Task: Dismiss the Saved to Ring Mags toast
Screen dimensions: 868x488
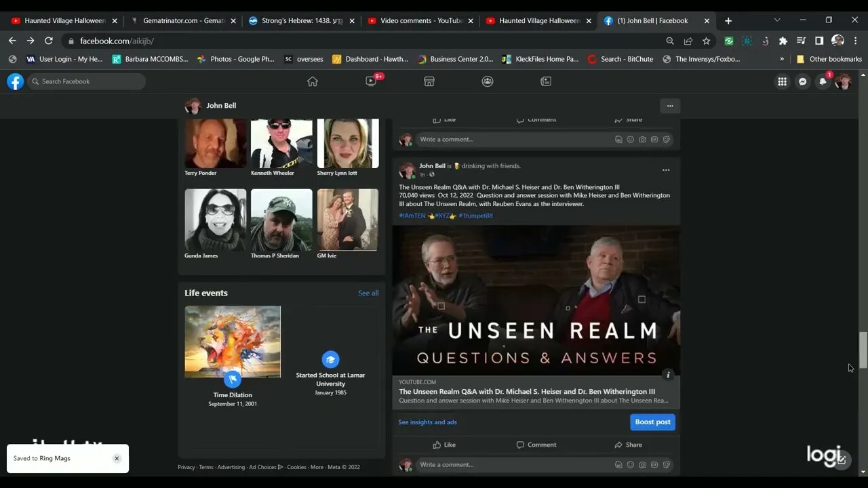Action: click(117, 458)
